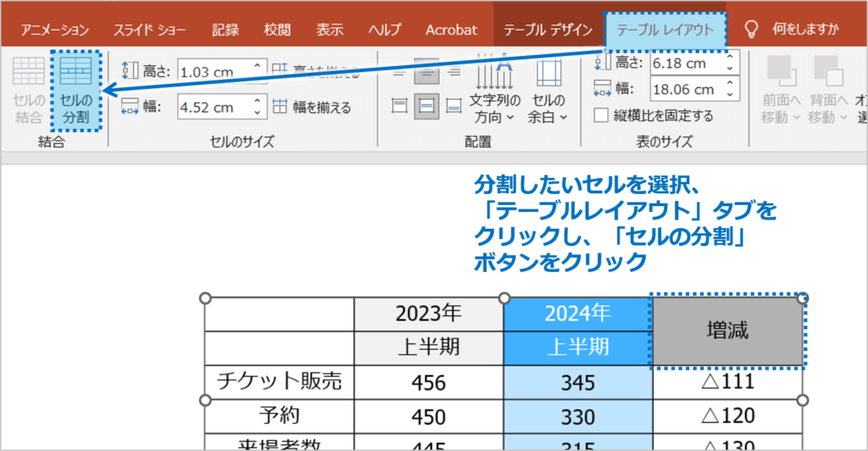Increase cell height with up spinner
This screenshot has height=451, width=868.
(x=258, y=66)
